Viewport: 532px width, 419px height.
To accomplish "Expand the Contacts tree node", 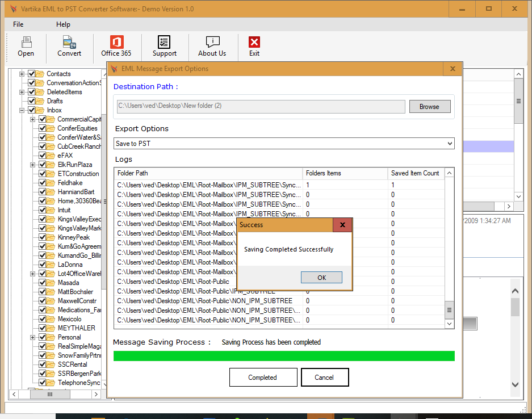I will (x=22, y=74).
